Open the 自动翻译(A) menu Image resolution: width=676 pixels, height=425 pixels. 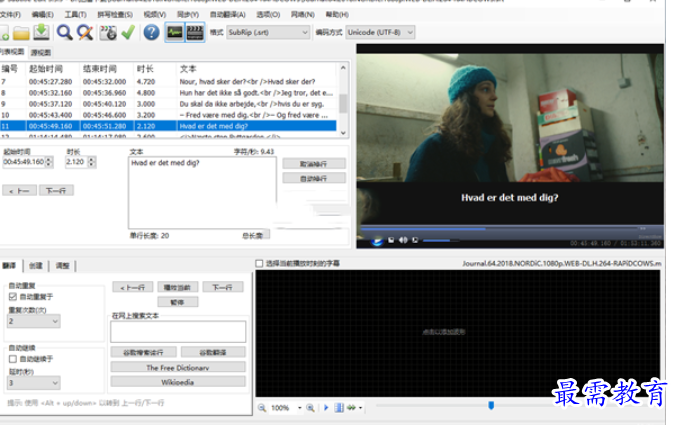[228, 15]
